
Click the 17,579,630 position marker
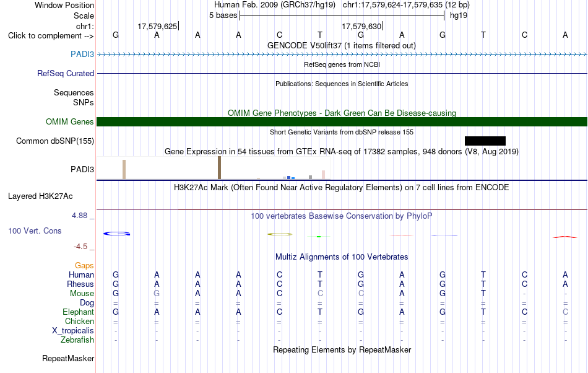[362, 26]
